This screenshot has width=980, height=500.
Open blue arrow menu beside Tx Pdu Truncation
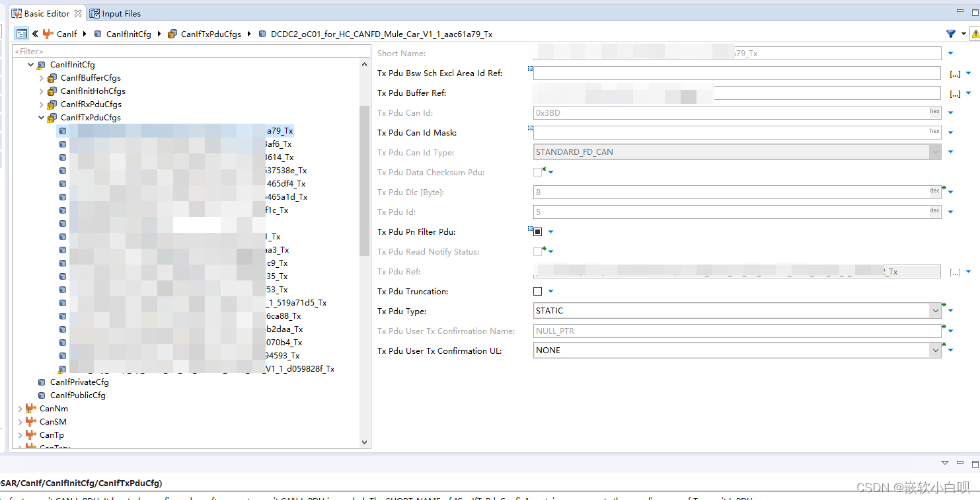point(551,292)
